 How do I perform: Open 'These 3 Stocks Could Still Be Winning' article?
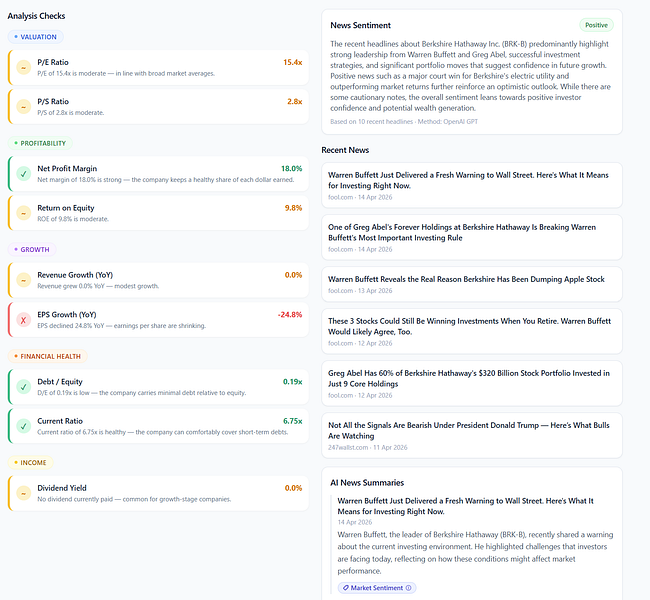click(472, 331)
